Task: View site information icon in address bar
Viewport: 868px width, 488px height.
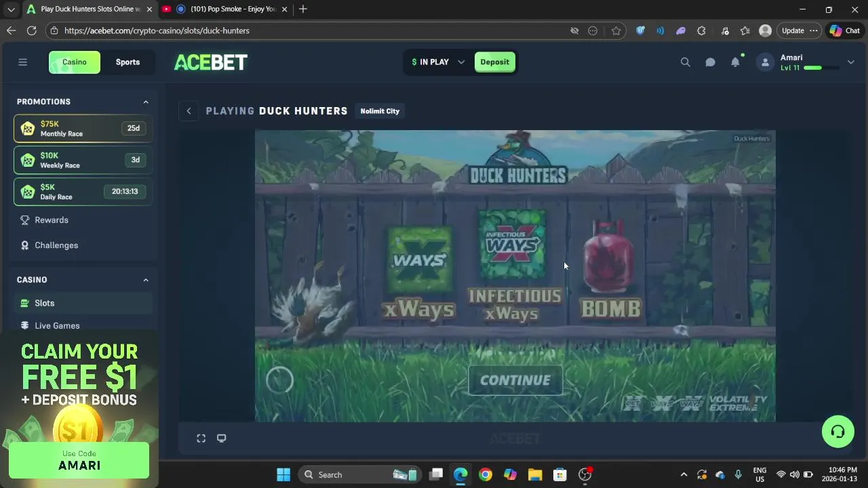Action: click(x=54, y=30)
